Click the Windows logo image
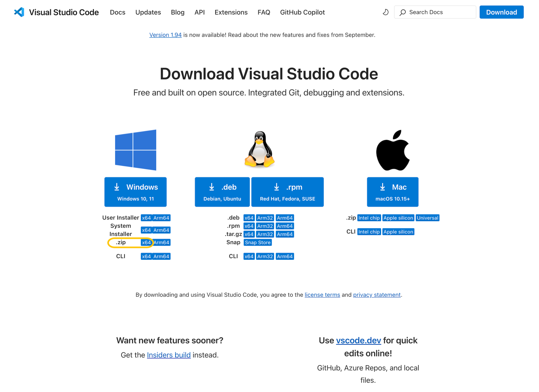This screenshot has width=539, height=392. coord(136,150)
